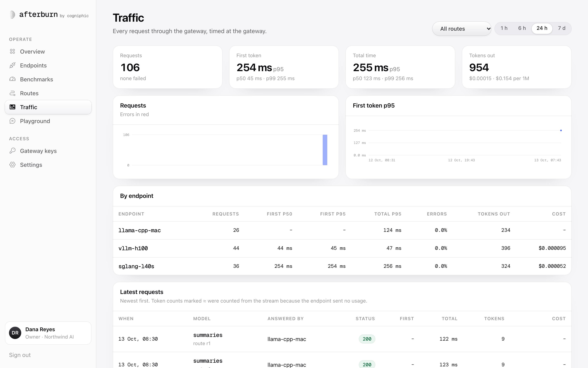This screenshot has height=368, width=588.
Task: Select the 24 h time range
Action: 542,28
